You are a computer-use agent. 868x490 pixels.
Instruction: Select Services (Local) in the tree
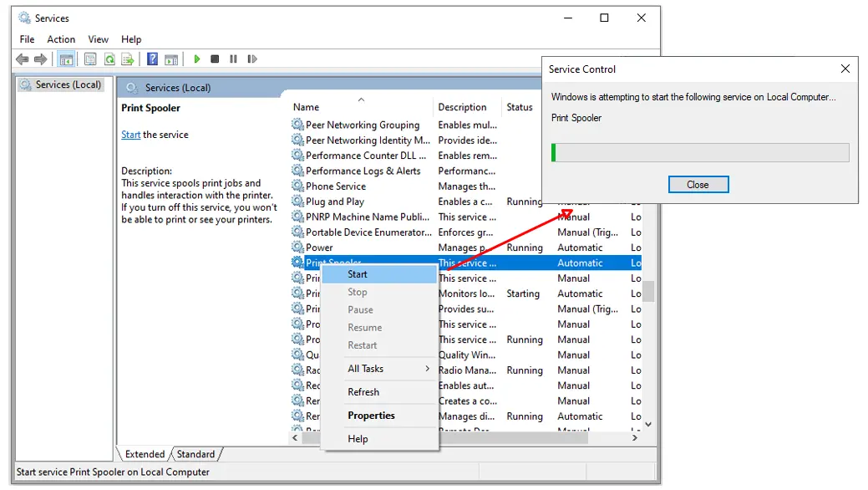(68, 84)
